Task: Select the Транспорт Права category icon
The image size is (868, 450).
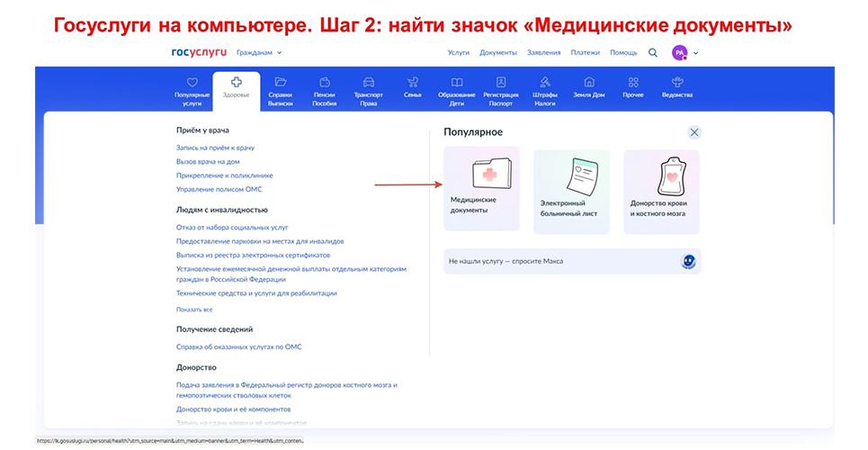Action: 369,88
